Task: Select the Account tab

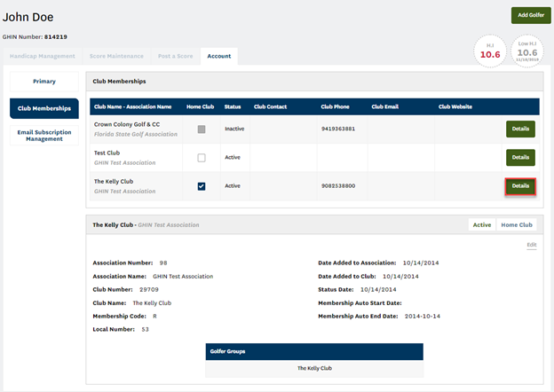Action: (x=219, y=56)
